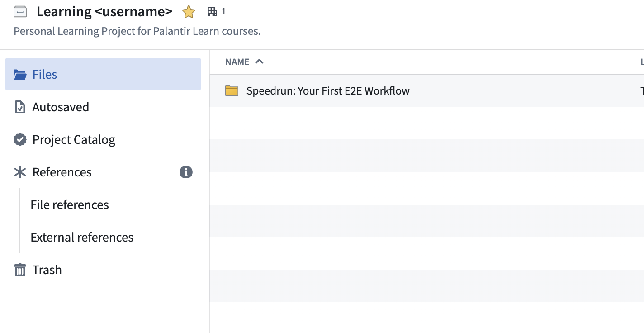
Task: Toggle the favorite star for the project
Action: tap(189, 11)
